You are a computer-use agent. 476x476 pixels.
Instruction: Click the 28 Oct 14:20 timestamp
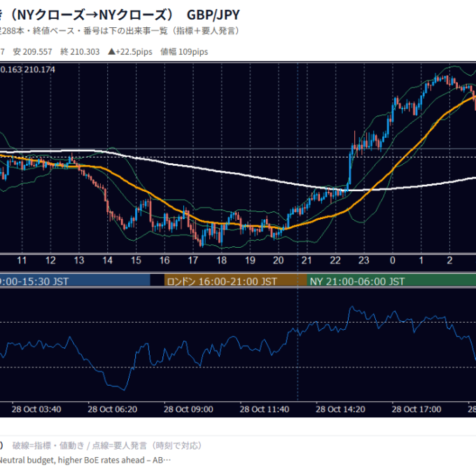tap(341, 409)
